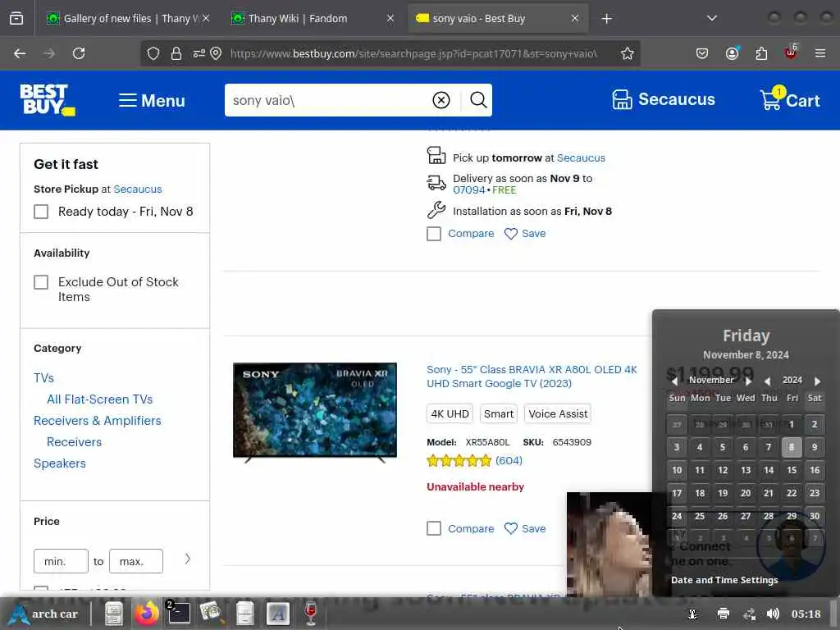Open the (604) reviews link
Image resolution: width=840 pixels, height=630 pixels.
509,461
